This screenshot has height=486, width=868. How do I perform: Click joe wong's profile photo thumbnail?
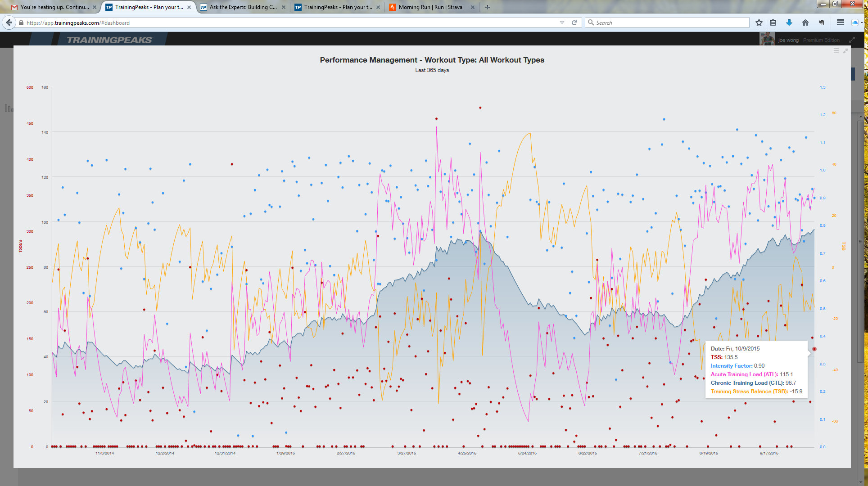click(x=767, y=39)
